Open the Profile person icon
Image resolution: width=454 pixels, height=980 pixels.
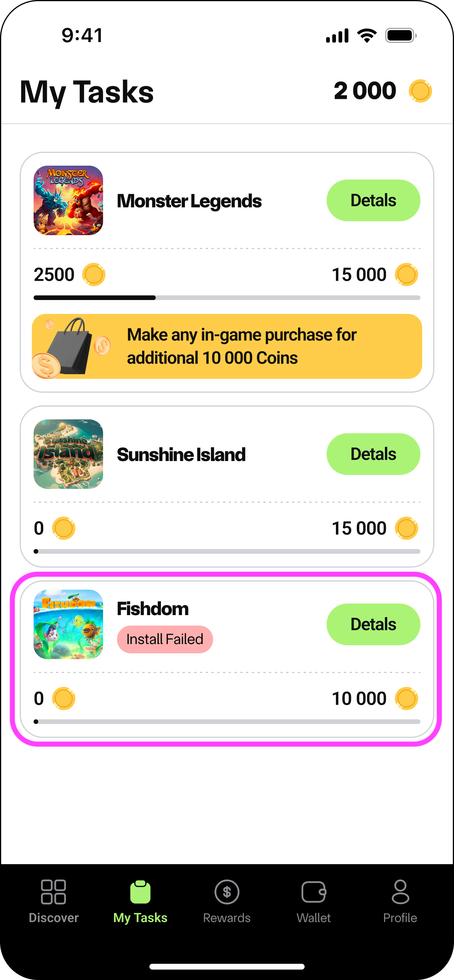(x=400, y=892)
